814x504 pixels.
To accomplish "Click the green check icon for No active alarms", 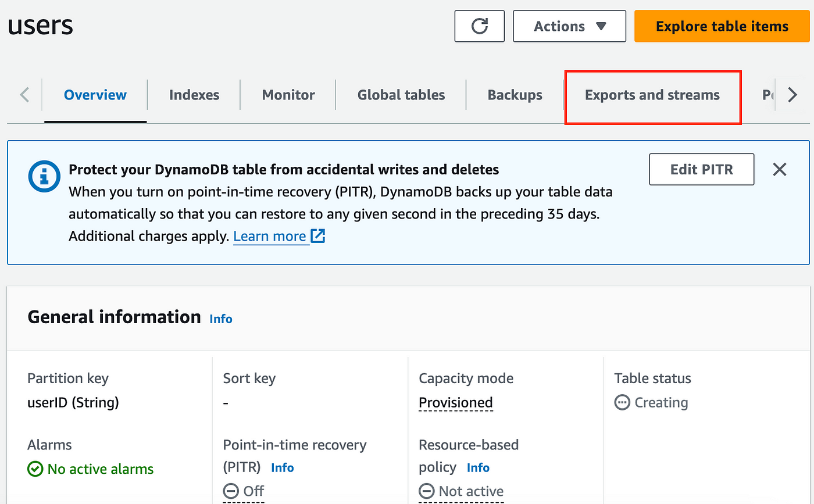I will click(35, 469).
